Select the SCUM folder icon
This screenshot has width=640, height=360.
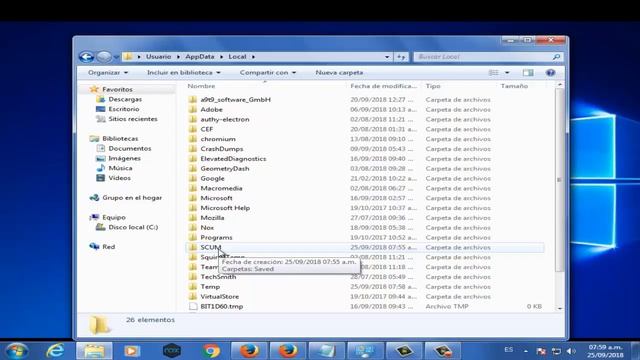coord(193,247)
